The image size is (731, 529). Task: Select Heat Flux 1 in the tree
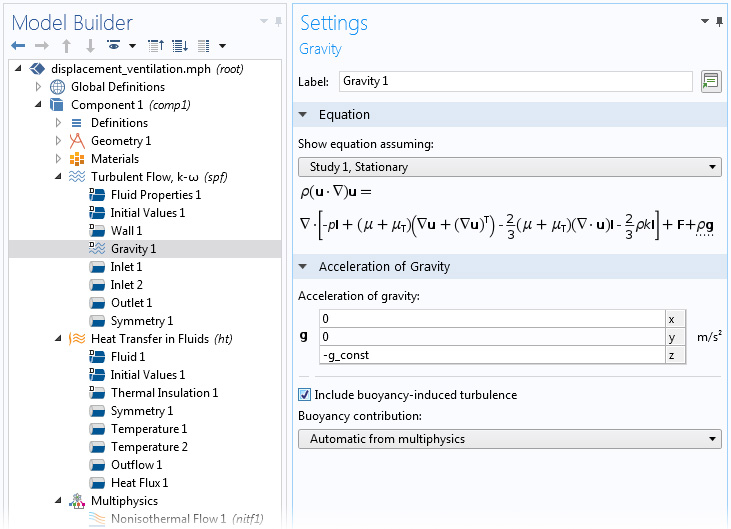(138, 483)
